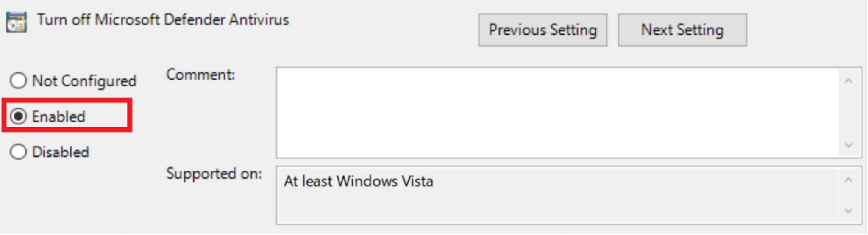
Task: Select the Not Configured radio button
Action: click(18, 80)
